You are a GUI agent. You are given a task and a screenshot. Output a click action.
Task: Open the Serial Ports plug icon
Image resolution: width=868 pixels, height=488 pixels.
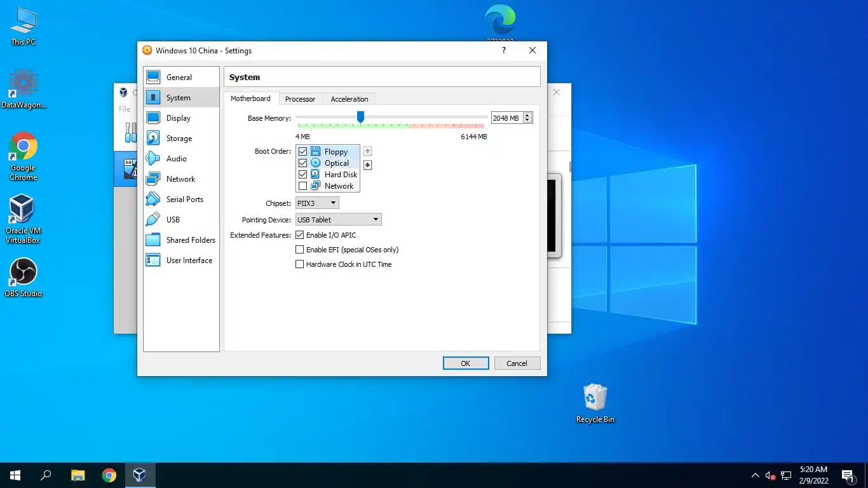click(x=153, y=199)
